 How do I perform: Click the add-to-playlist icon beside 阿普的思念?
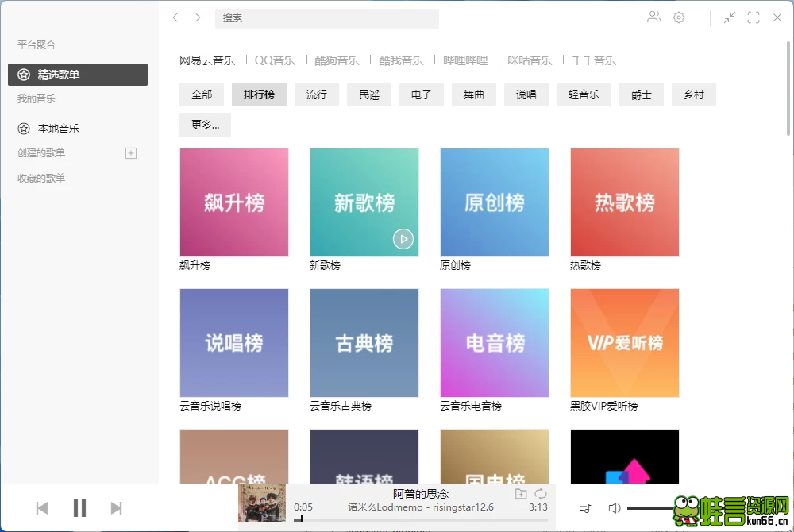tap(520, 493)
